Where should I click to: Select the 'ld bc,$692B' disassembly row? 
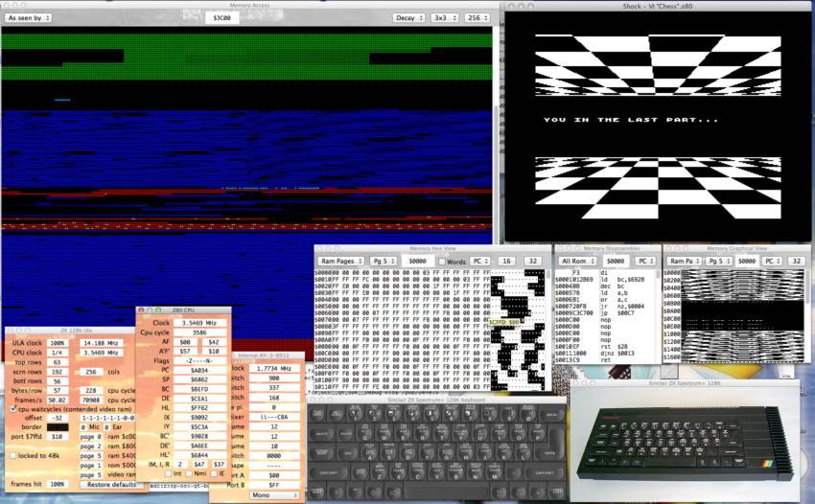point(606,280)
